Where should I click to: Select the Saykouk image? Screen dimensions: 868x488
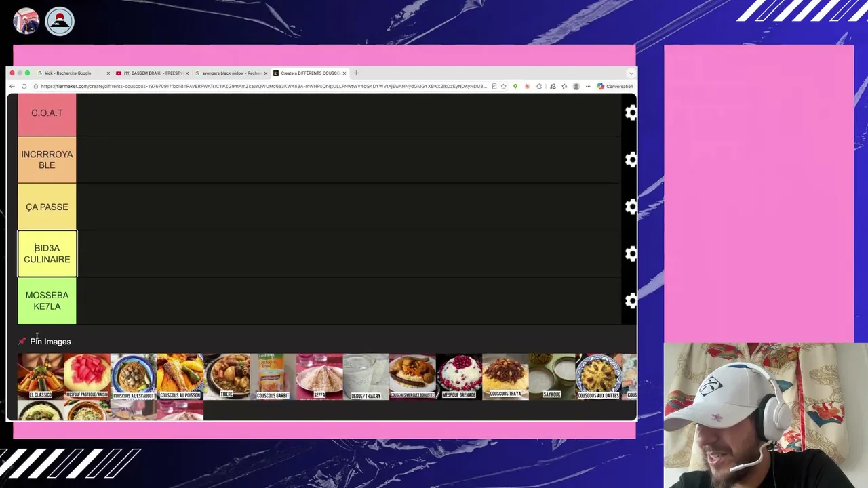(x=551, y=376)
